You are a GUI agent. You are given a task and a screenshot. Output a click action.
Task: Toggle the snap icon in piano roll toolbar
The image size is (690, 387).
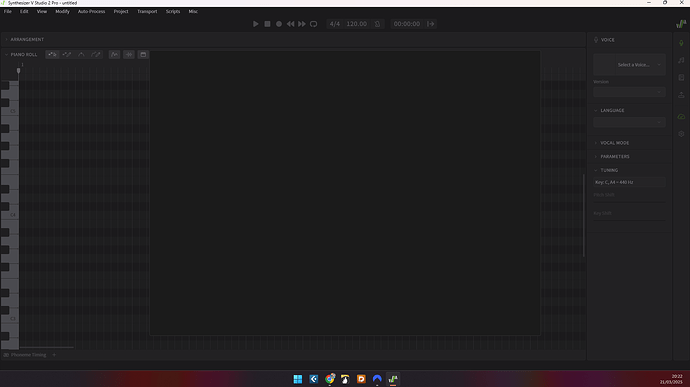click(128, 55)
